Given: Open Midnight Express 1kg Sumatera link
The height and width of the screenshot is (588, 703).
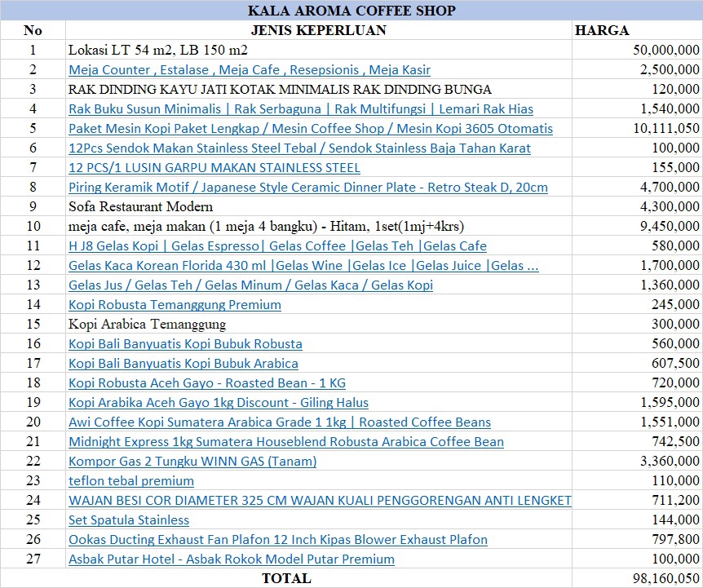Looking at the screenshot, I should (x=286, y=442).
